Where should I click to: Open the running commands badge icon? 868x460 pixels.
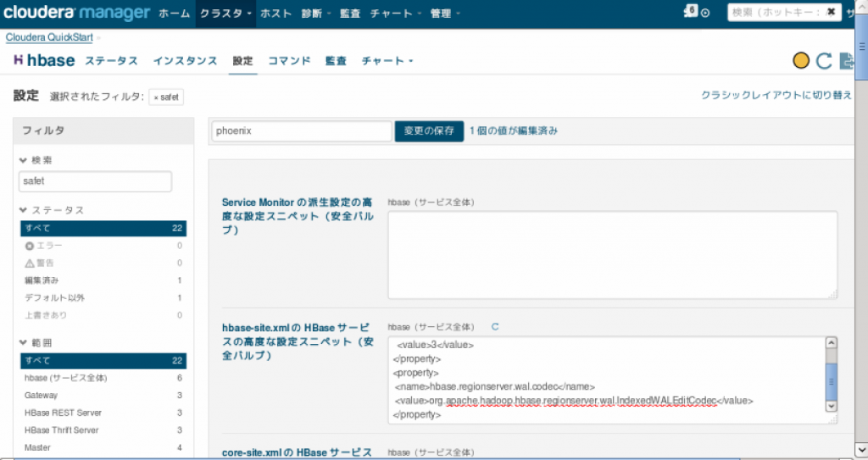coord(691,11)
